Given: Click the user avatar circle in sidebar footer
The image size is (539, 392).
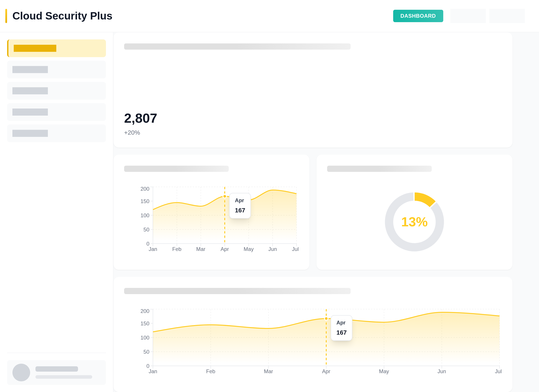Looking at the screenshot, I should coord(21,373).
